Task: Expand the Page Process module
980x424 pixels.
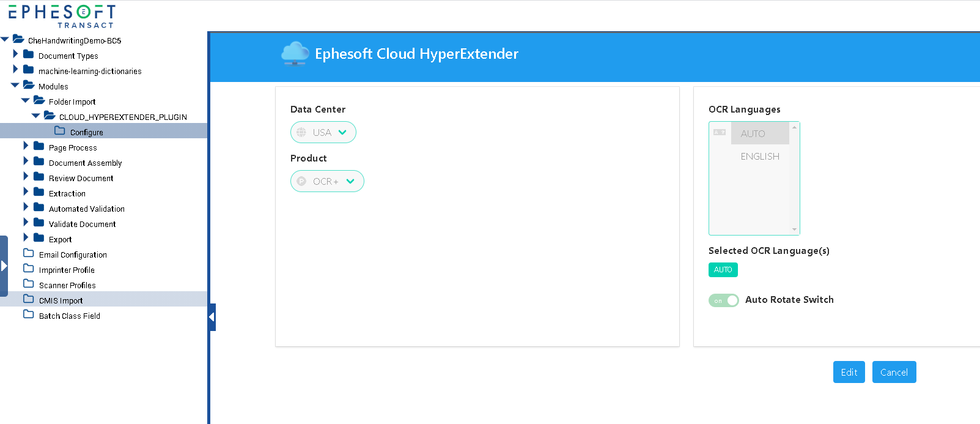Action: pyautogui.click(x=26, y=146)
